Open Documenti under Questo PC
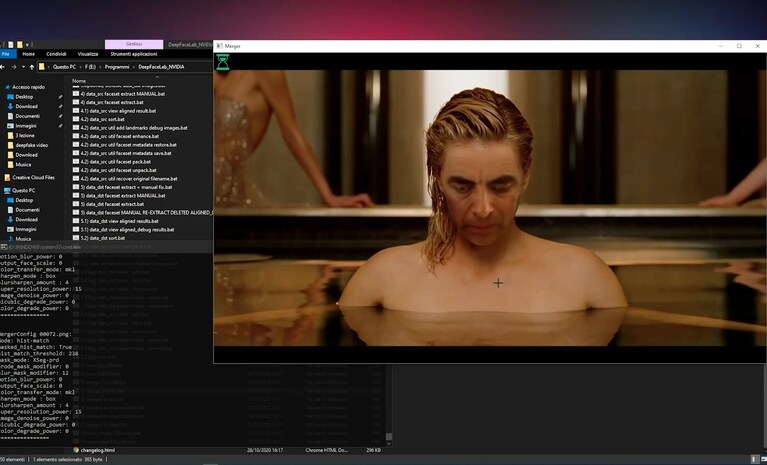Image resolution: width=767 pixels, height=465 pixels. [x=27, y=210]
